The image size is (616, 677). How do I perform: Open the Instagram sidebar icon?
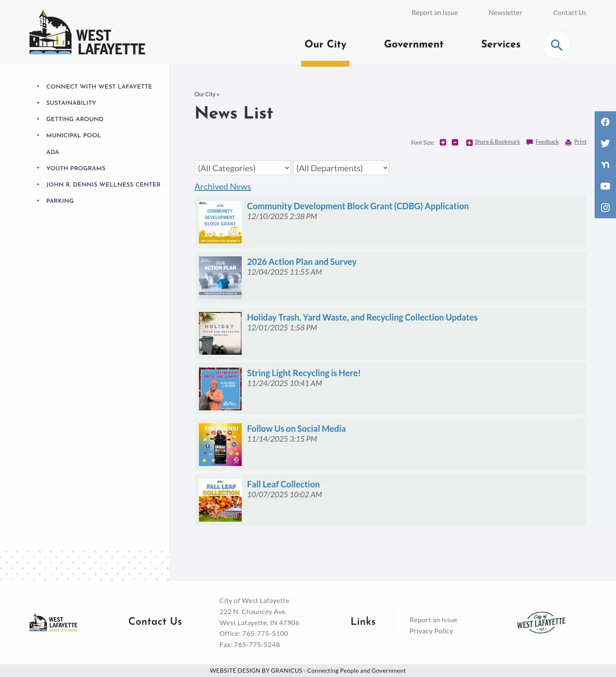[605, 208]
